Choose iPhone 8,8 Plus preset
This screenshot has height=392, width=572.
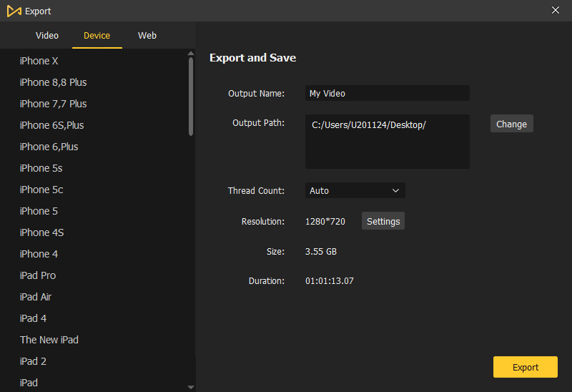pyautogui.click(x=54, y=82)
